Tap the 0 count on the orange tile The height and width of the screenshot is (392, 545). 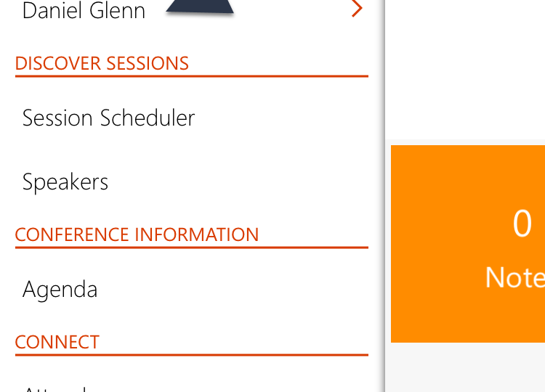[522, 224]
